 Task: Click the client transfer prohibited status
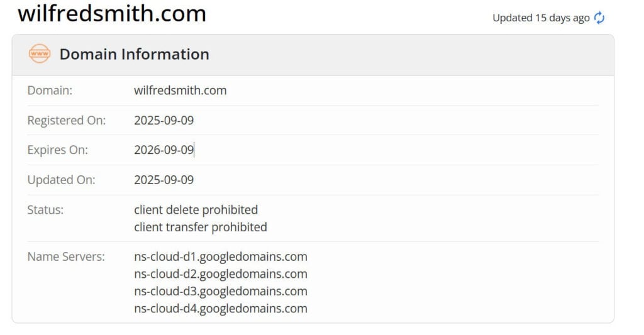click(200, 227)
